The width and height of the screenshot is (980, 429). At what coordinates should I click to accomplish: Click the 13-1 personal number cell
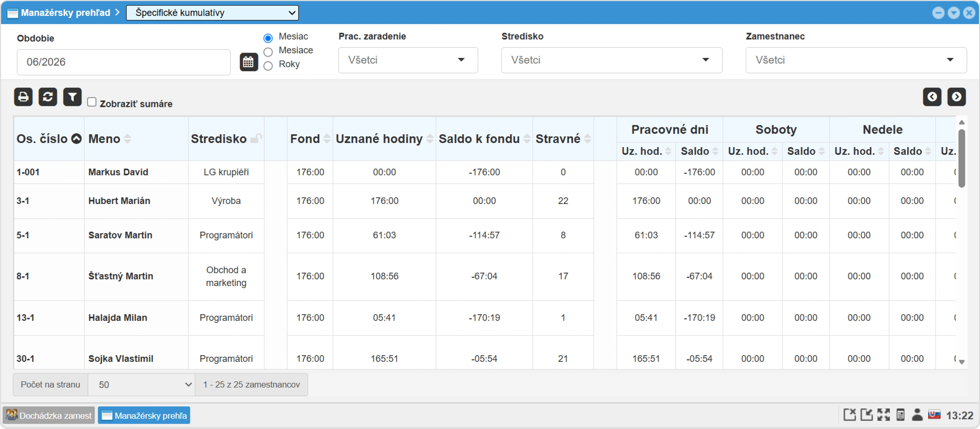(x=49, y=318)
